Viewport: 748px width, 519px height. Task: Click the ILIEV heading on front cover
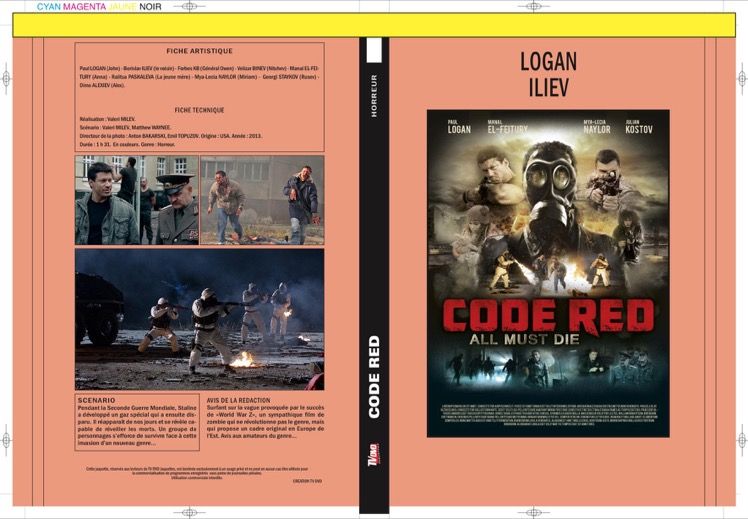(548, 87)
